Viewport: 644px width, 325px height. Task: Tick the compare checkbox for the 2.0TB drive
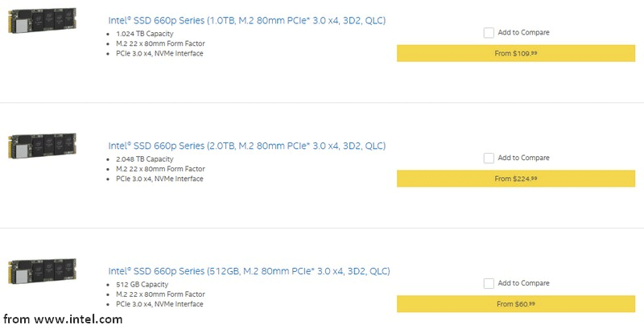coord(489,158)
